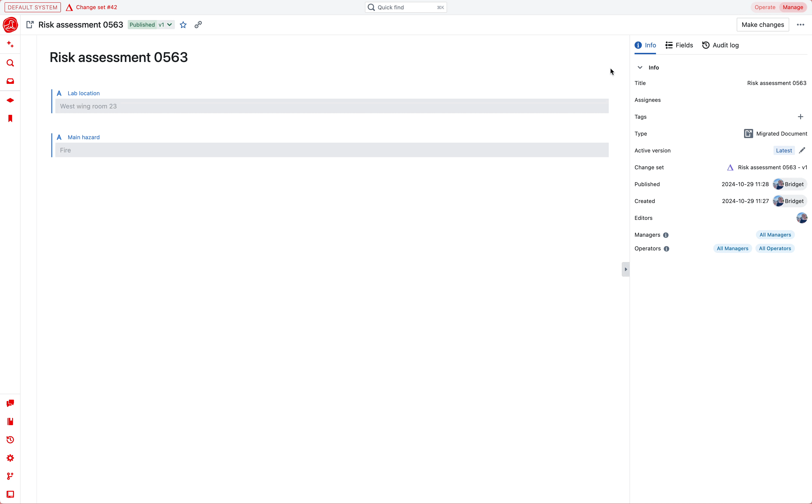Open Change set #42 from the top bar
Image resolution: width=812 pixels, height=504 pixels.
coord(96,7)
